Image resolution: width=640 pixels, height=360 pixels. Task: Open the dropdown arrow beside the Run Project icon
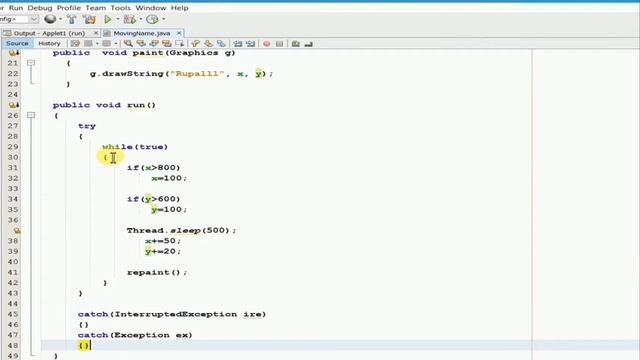click(118, 19)
